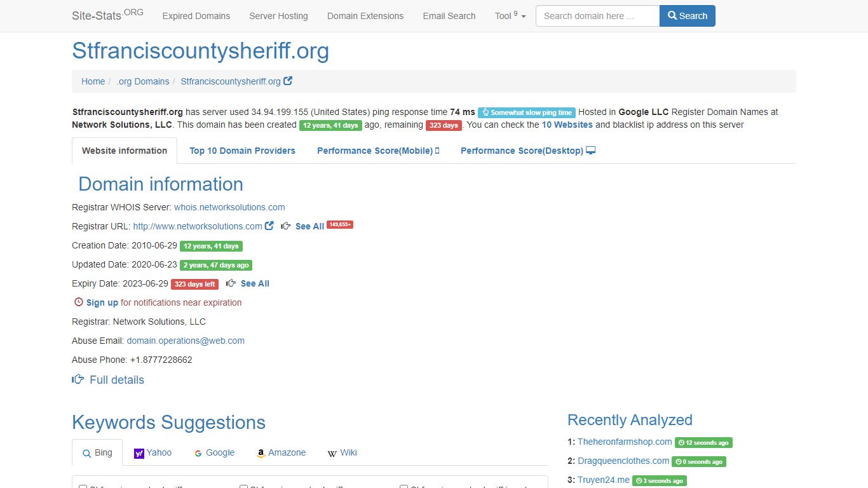Go to Home breadcrumb
868x488 pixels.
tap(93, 81)
